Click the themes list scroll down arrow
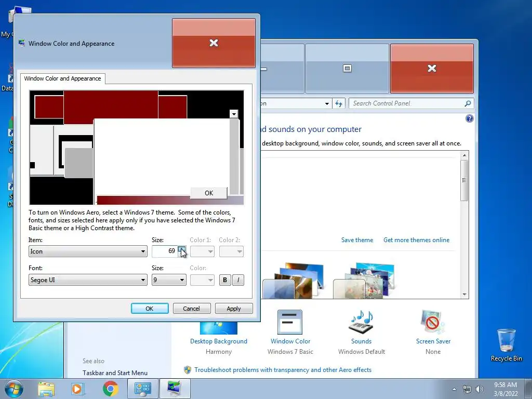Viewport: 532px width, 399px height. [x=464, y=295]
